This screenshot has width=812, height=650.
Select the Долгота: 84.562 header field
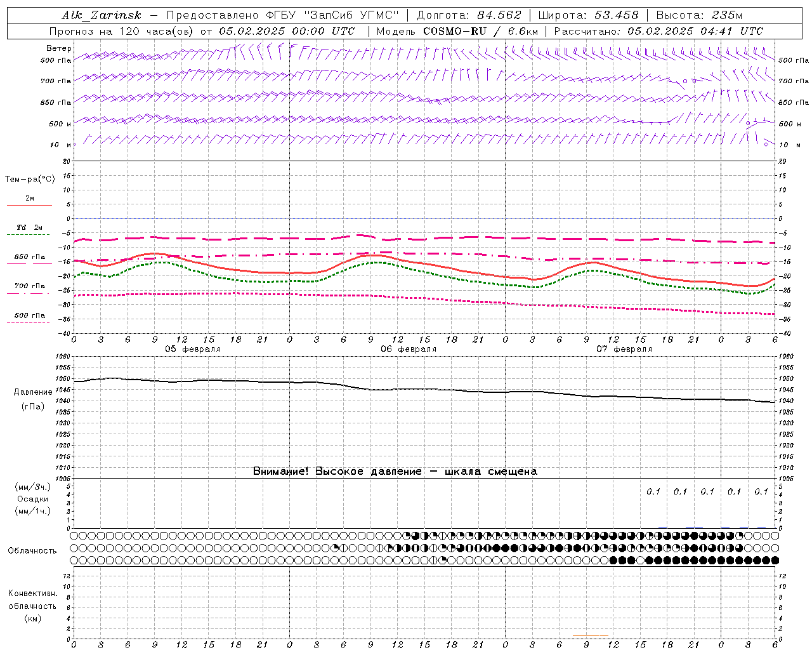[x=469, y=15]
